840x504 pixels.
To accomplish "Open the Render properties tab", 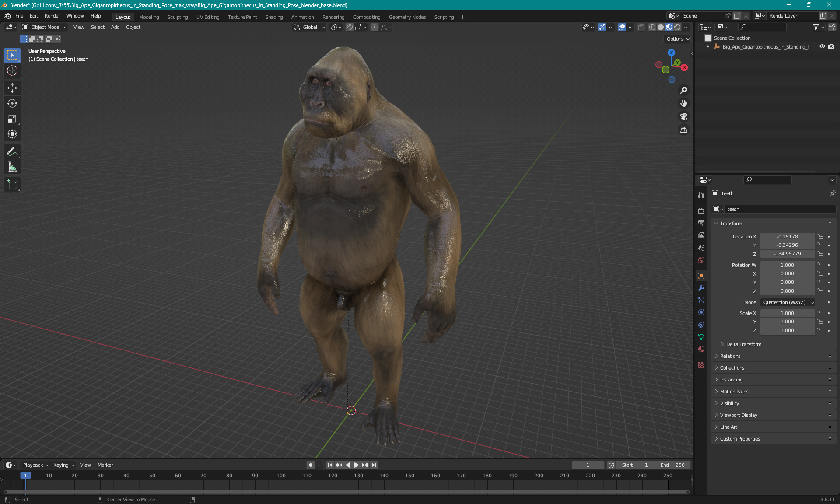I will 701,210.
